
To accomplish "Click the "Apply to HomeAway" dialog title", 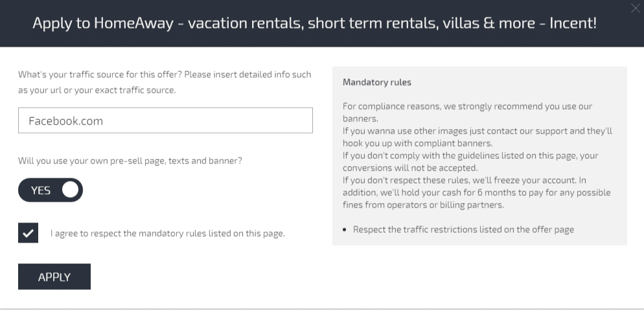I will pos(314,23).
